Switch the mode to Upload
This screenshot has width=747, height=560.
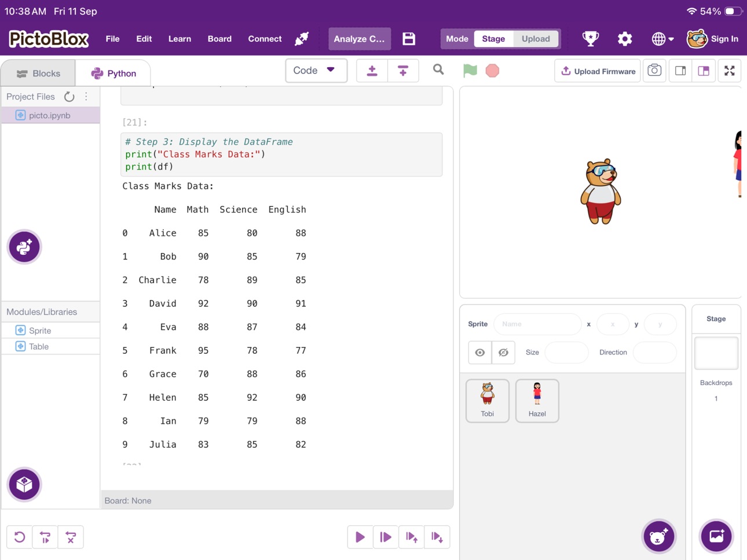point(536,39)
